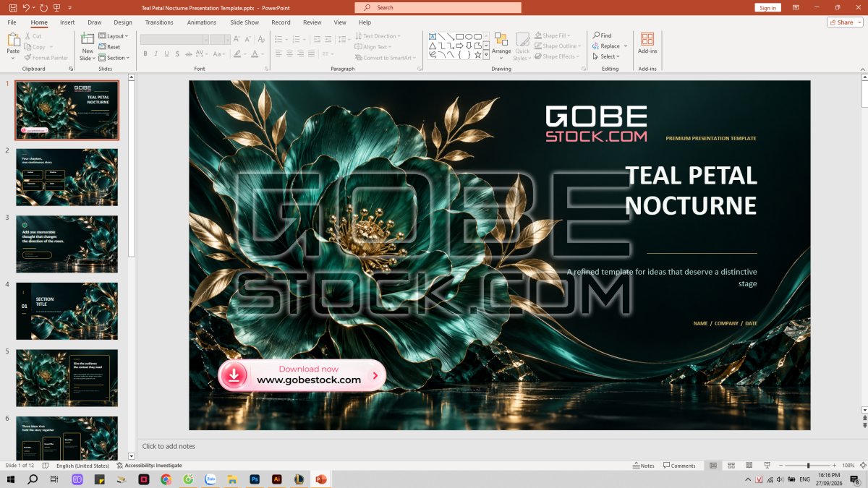Click the Sign in button

coord(767,7)
